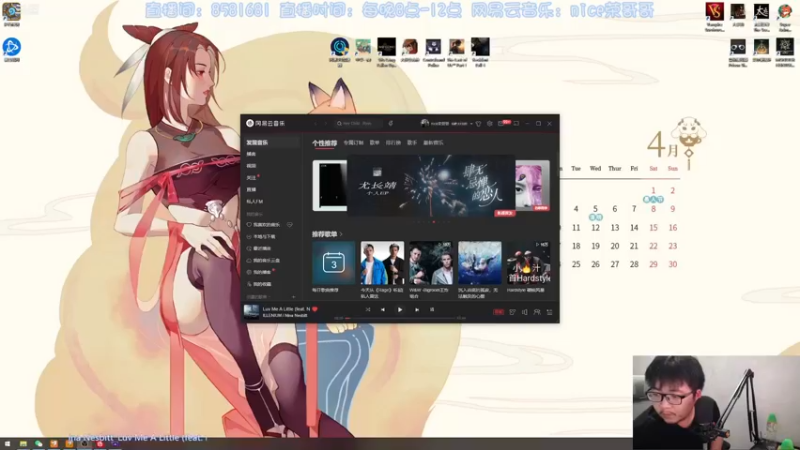The image size is (800, 450).
Task: Open the skin (shirt) theme icon
Action: (478, 123)
